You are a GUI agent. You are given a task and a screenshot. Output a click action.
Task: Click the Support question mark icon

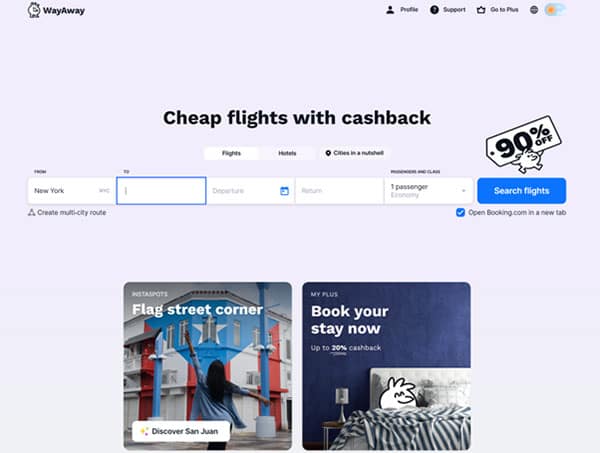pos(434,10)
